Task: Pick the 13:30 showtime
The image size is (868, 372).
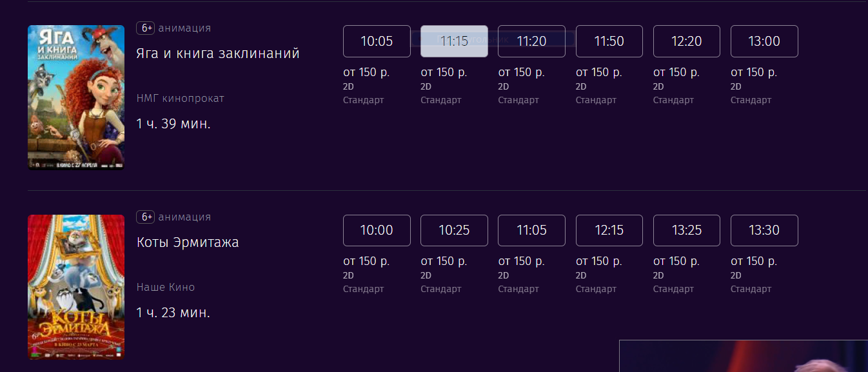Action: [x=764, y=230]
